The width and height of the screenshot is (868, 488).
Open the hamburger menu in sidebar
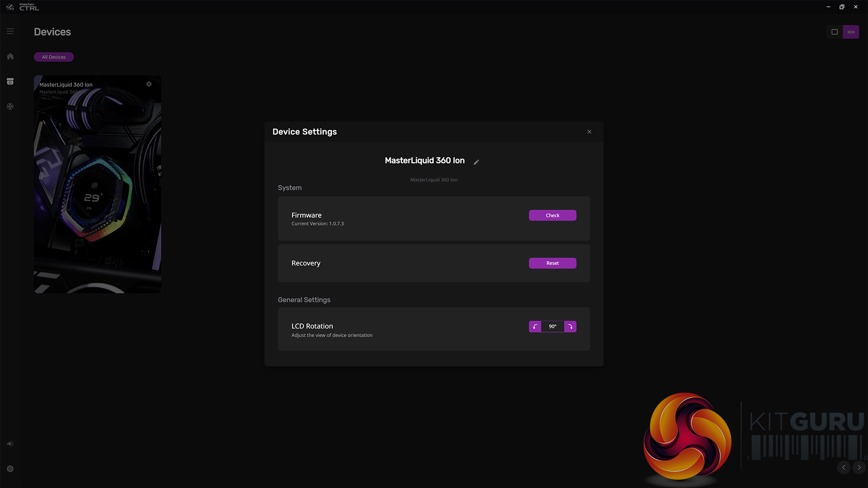(10, 31)
